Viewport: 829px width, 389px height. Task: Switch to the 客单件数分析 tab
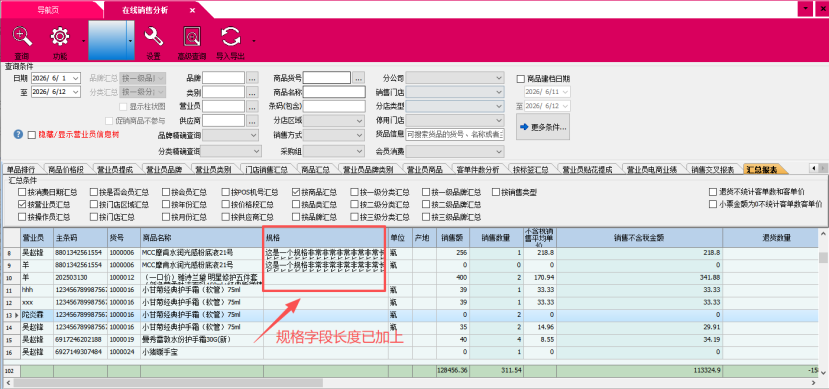point(477,170)
